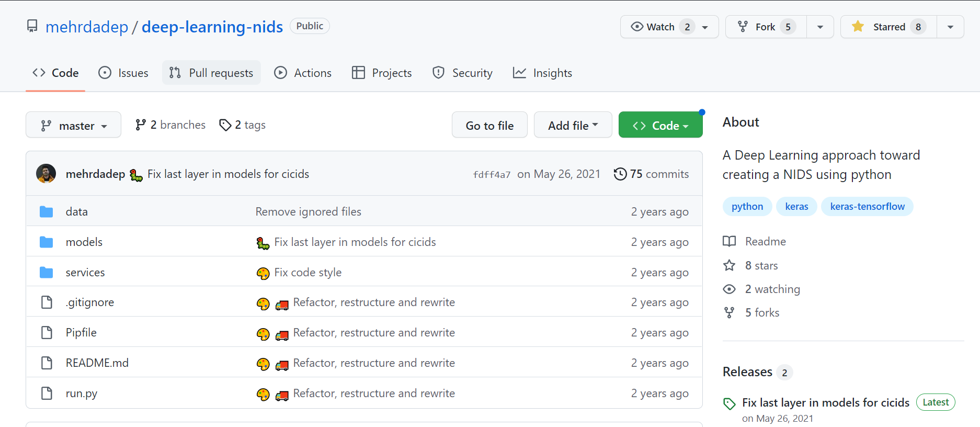Screen dimensions: 980x427
Task: Click the commit history clock icon
Action: [620, 174]
